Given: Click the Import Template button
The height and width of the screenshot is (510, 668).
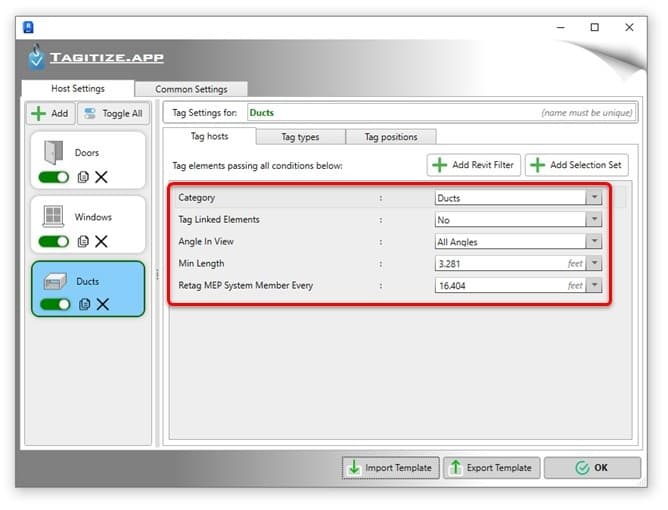Looking at the screenshot, I should point(391,468).
